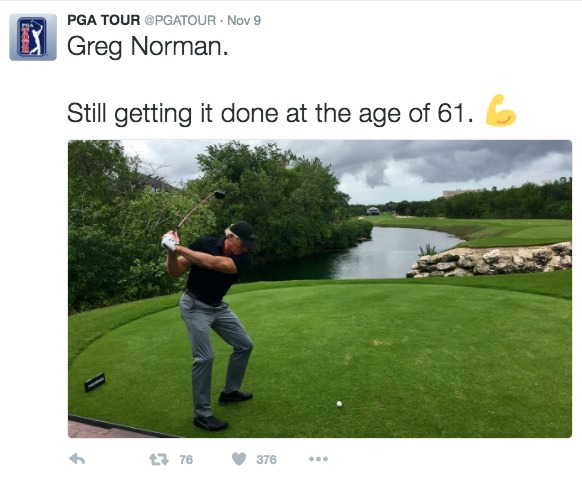582x477 pixels.
Task: Like the tweet with the heart icon
Action: [239, 459]
